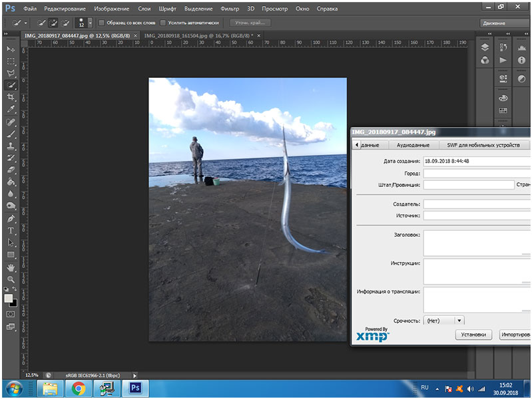Select the Horizontal Type tool
Image resolution: width=532 pixels, height=399 pixels.
click(11, 230)
